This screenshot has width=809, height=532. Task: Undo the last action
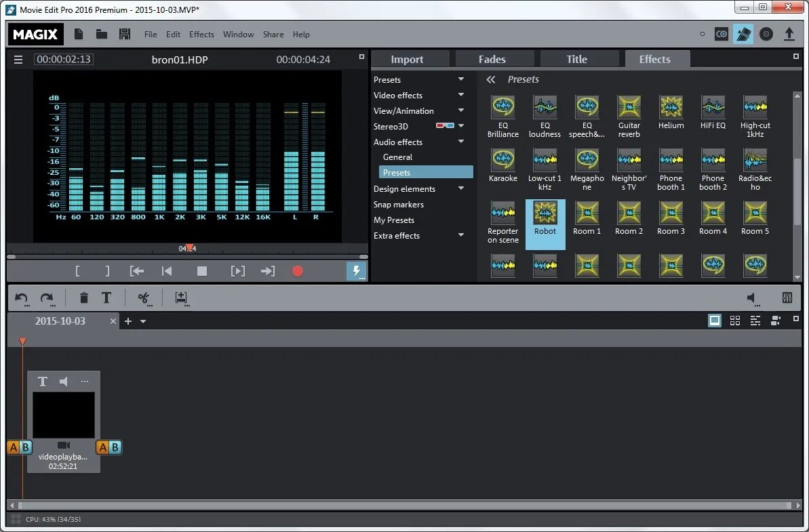point(21,298)
